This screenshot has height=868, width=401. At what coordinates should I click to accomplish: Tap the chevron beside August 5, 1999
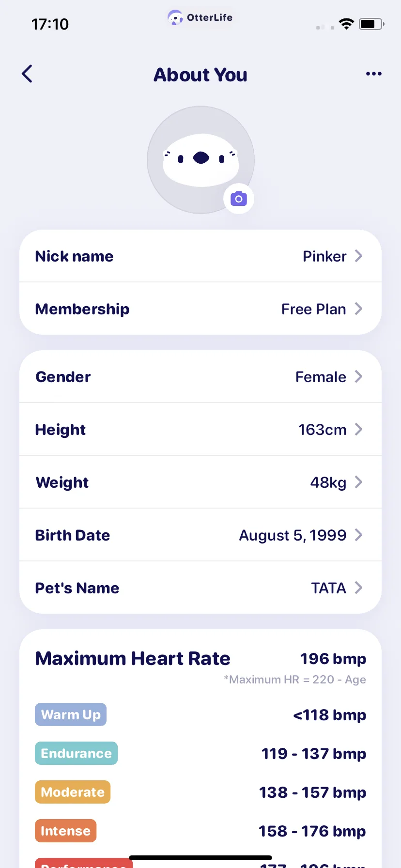(x=358, y=535)
